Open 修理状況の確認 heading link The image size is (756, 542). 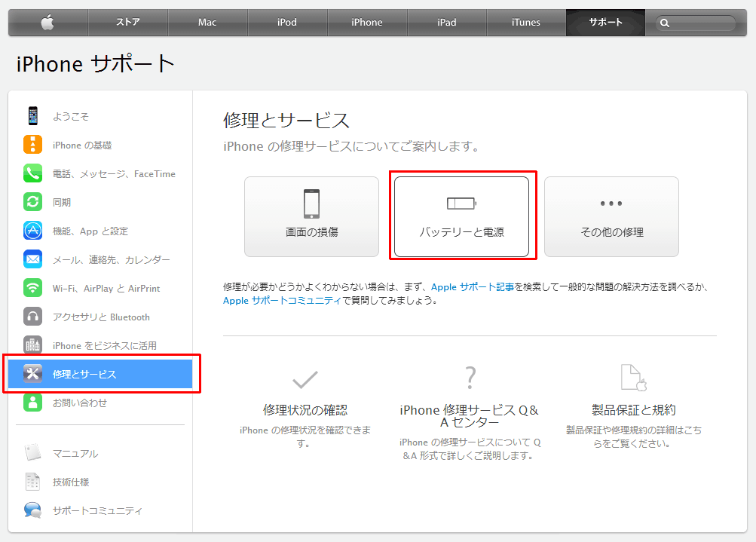(x=305, y=410)
